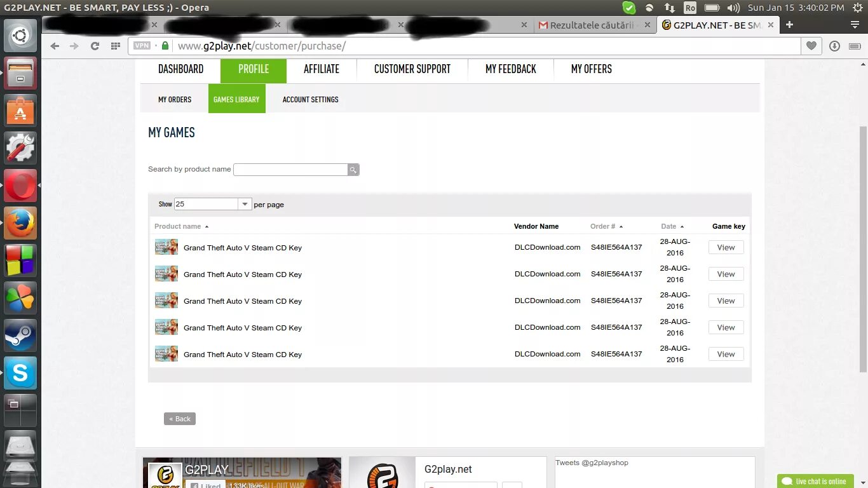This screenshot has height=488, width=868.
Task: Open the colored squares dock application
Action: coord(20,261)
